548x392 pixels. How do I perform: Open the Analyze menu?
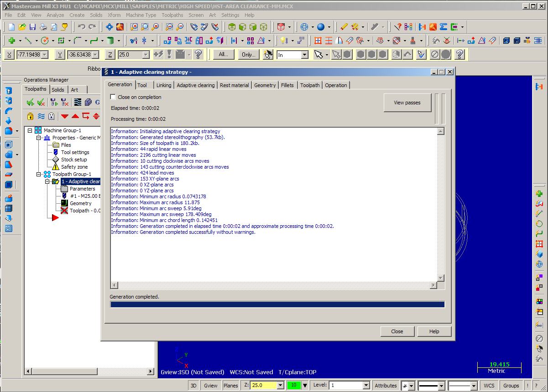point(55,15)
